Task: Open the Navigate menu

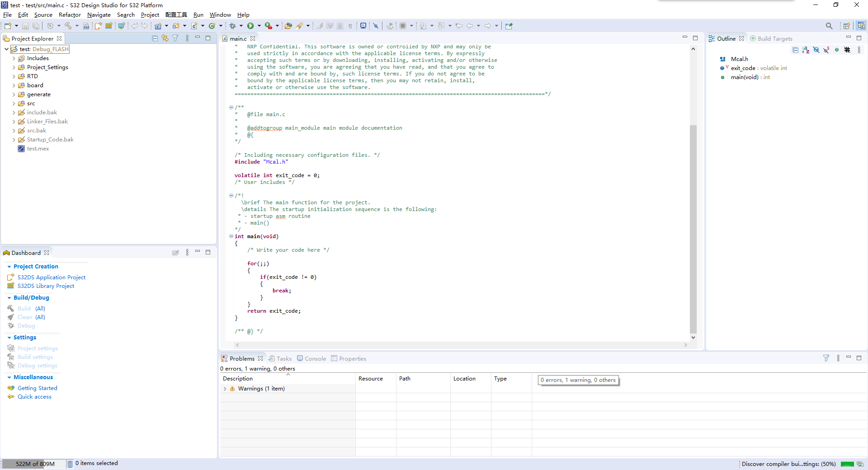Action: tap(99, 15)
